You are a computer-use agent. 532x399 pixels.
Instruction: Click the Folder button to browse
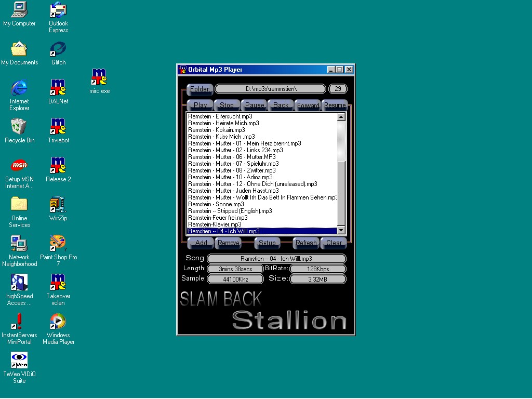pyautogui.click(x=199, y=89)
